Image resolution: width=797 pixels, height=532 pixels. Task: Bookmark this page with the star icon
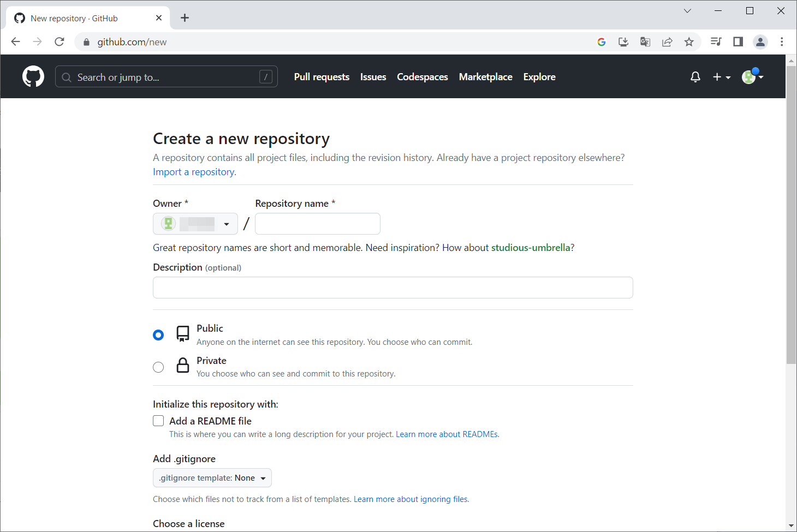(689, 42)
